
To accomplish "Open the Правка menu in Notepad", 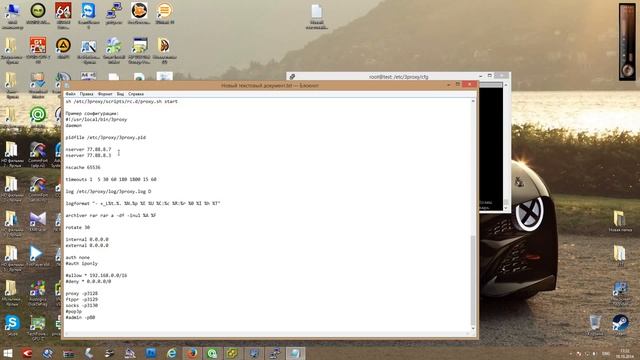I will tap(86, 94).
